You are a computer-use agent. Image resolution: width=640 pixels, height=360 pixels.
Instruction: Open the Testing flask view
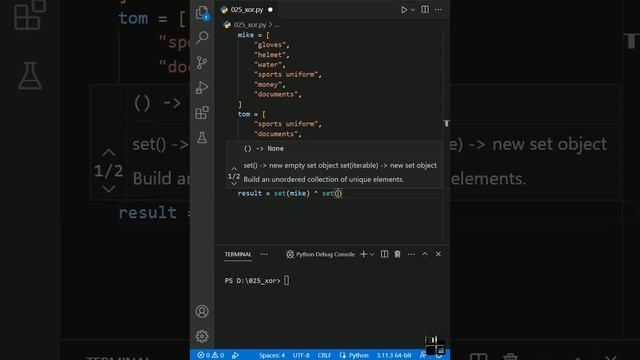tap(202, 138)
